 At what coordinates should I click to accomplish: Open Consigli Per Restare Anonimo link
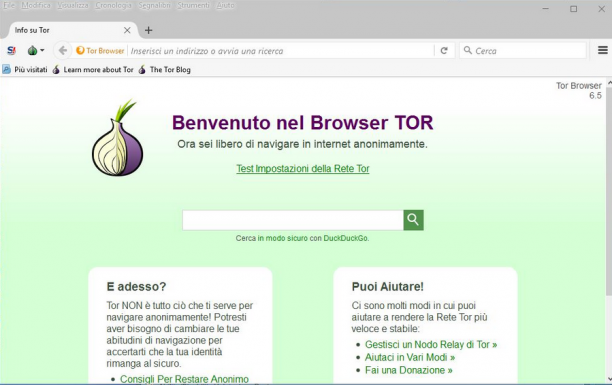[x=184, y=379]
